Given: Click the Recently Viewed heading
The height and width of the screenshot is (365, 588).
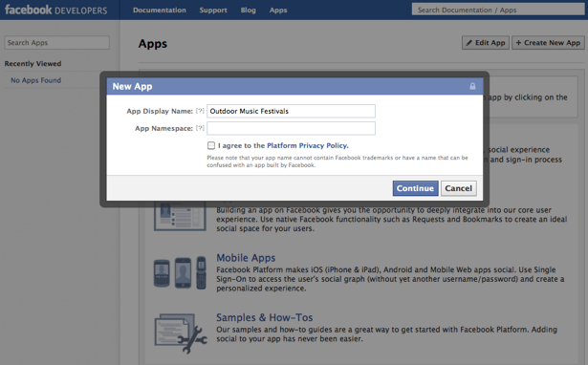Looking at the screenshot, I should 33,64.
